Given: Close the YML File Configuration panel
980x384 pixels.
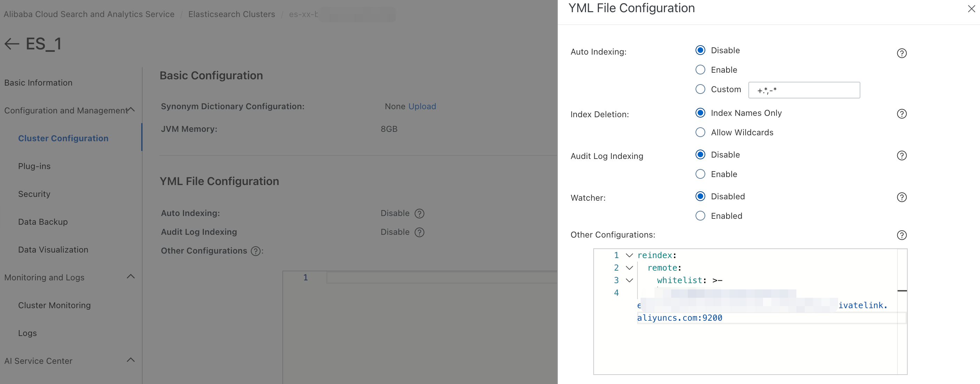Looking at the screenshot, I should tap(971, 9).
